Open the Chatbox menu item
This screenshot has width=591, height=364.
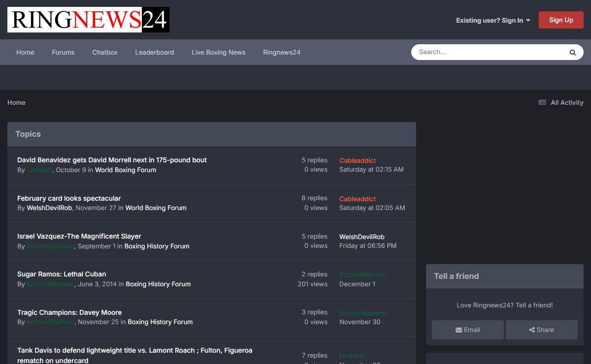[x=105, y=52]
